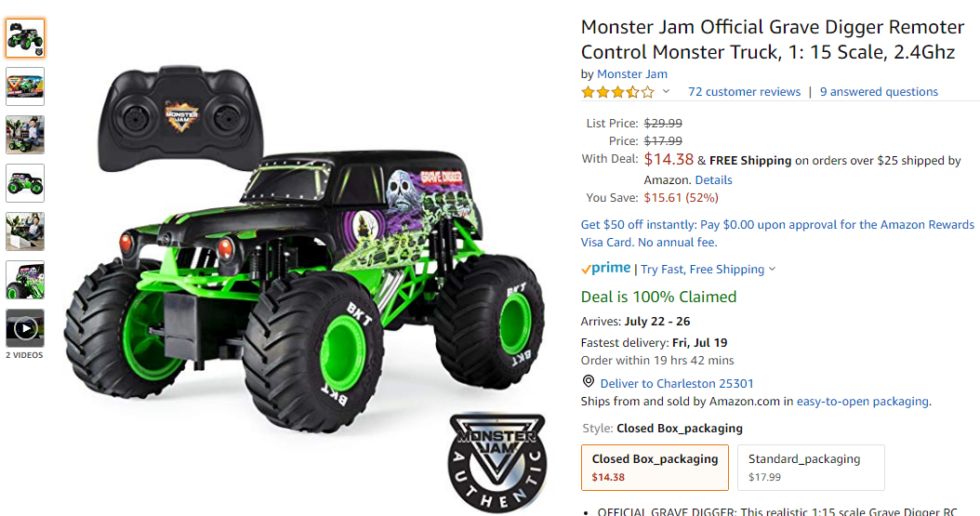Play the product video thumbnail
The width and height of the screenshot is (980, 516).
(25, 328)
